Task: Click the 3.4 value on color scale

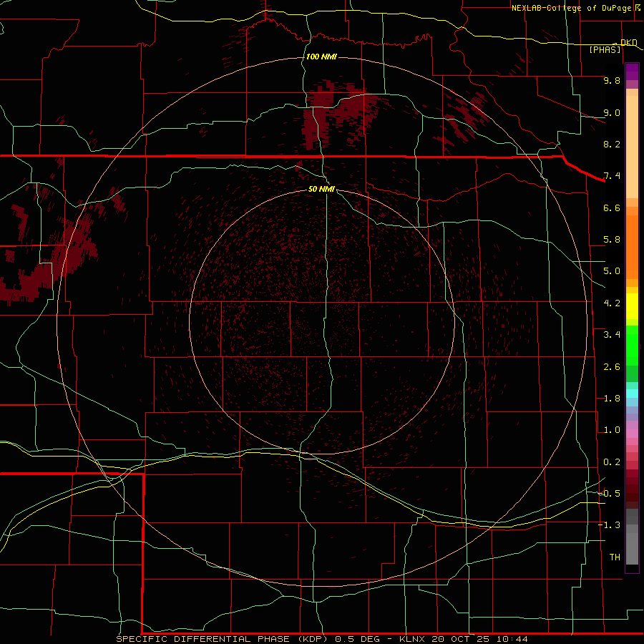Action: pyautogui.click(x=612, y=335)
